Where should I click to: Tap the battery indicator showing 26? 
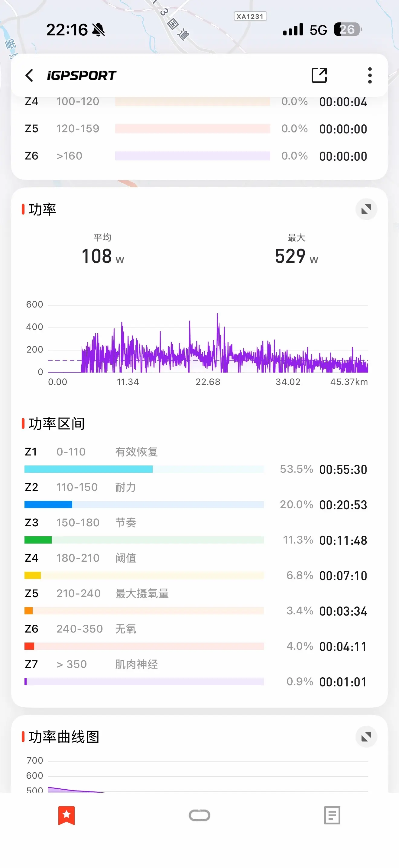tap(348, 29)
